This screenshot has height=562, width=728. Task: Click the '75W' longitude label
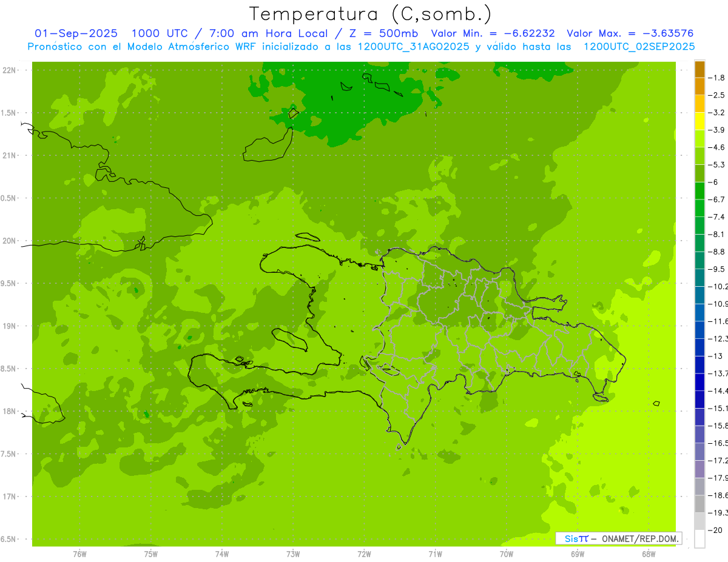click(x=150, y=554)
